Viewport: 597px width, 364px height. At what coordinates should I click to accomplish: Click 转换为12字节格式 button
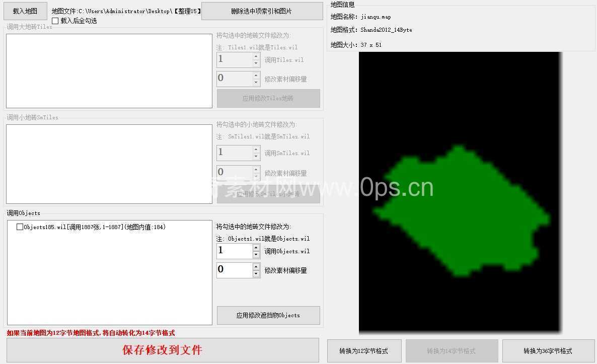click(364, 351)
